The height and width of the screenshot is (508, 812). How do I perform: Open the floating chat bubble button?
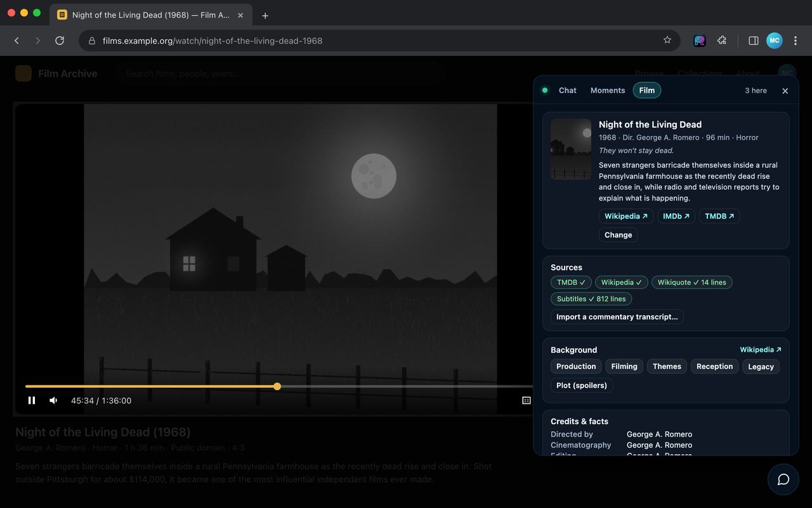pos(783,479)
